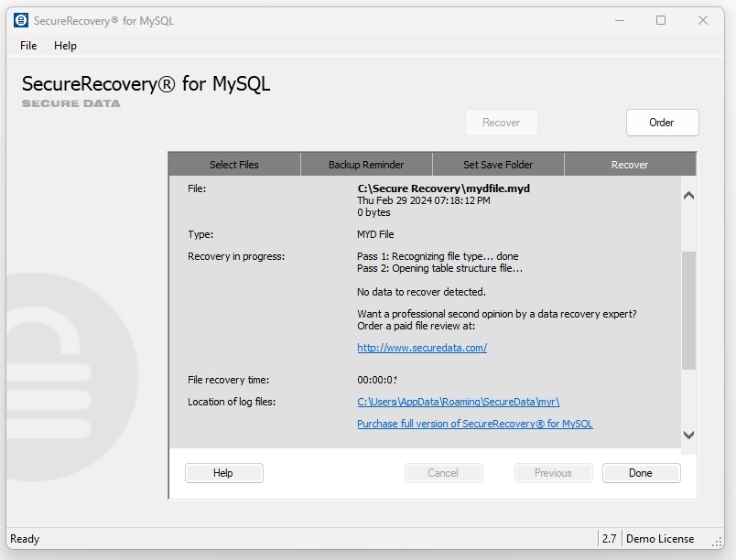The width and height of the screenshot is (736, 560).
Task: Click the SecureRecovery app icon in the title bar
Action: [x=22, y=19]
